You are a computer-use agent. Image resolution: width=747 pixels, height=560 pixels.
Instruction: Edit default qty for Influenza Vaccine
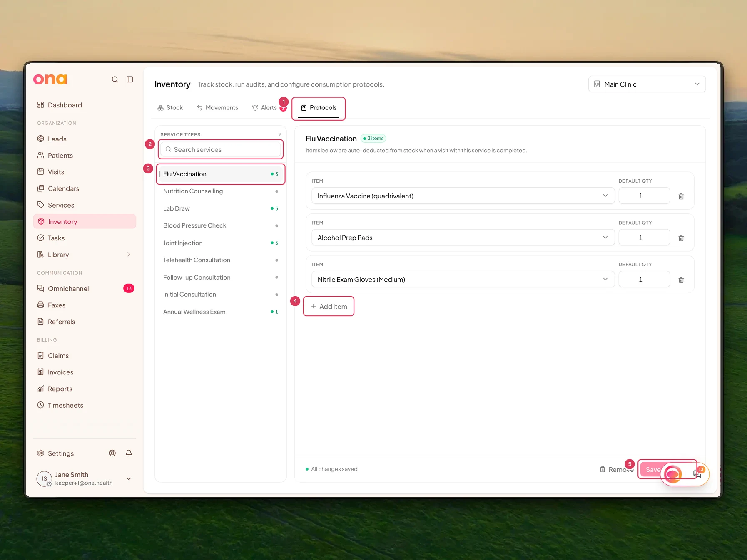click(x=644, y=196)
